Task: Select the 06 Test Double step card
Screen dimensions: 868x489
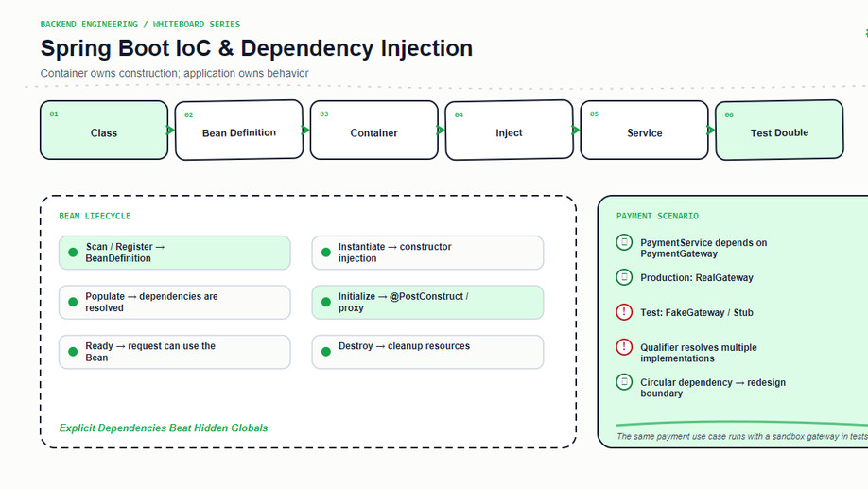Action: pos(779,131)
